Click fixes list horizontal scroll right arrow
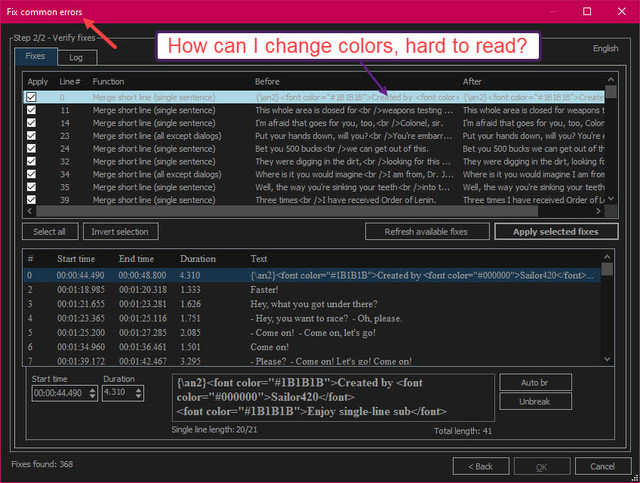Viewport: 640px width, 483px height. tap(598, 211)
